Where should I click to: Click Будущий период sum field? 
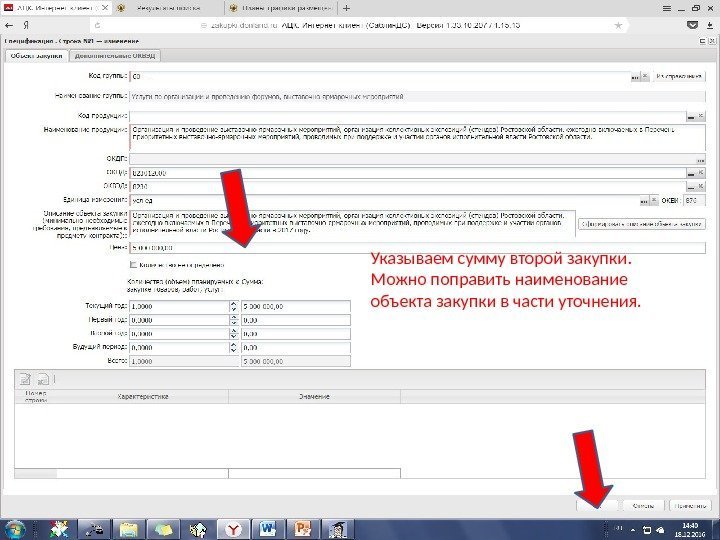click(296, 348)
